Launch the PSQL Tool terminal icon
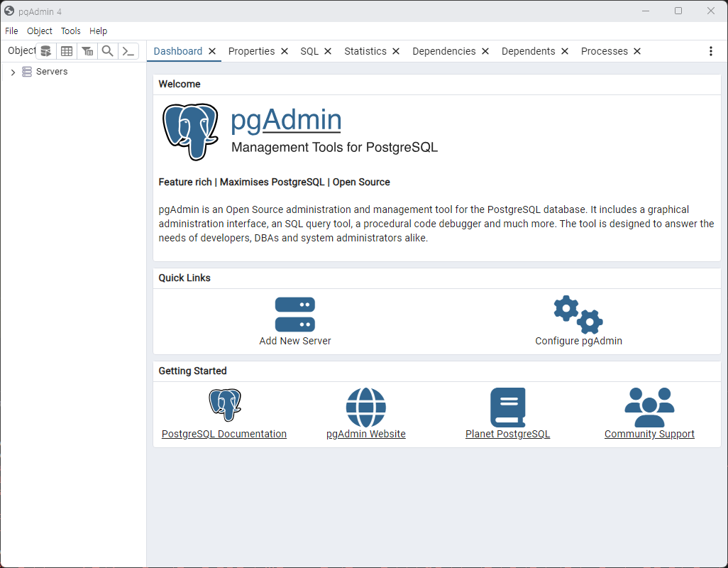Screen dimensions: 728x568 click(x=128, y=51)
